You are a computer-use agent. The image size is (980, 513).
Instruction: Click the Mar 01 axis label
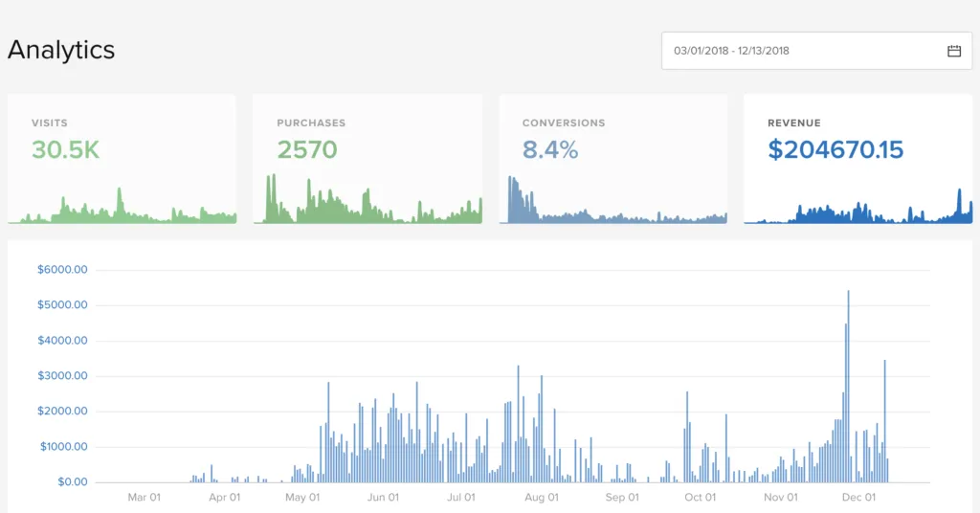click(x=144, y=498)
